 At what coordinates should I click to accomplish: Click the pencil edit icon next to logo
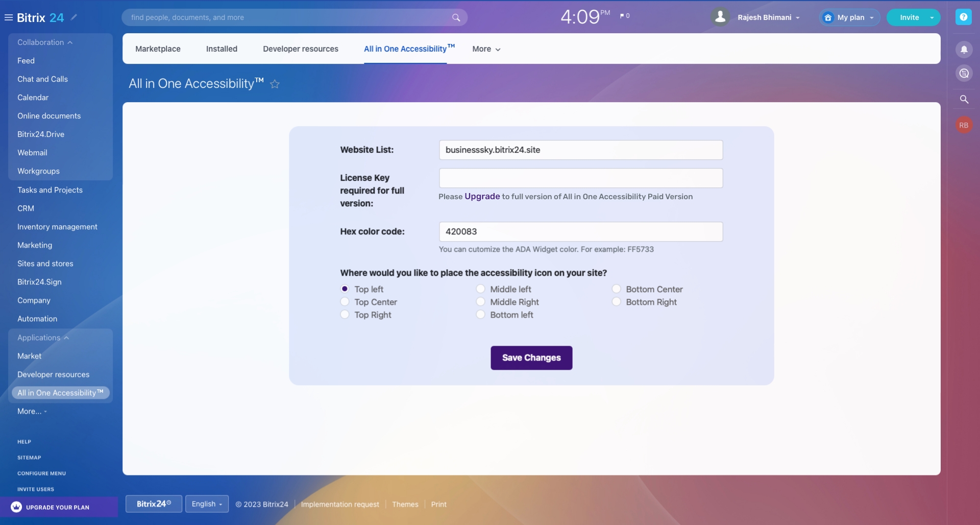(x=74, y=17)
